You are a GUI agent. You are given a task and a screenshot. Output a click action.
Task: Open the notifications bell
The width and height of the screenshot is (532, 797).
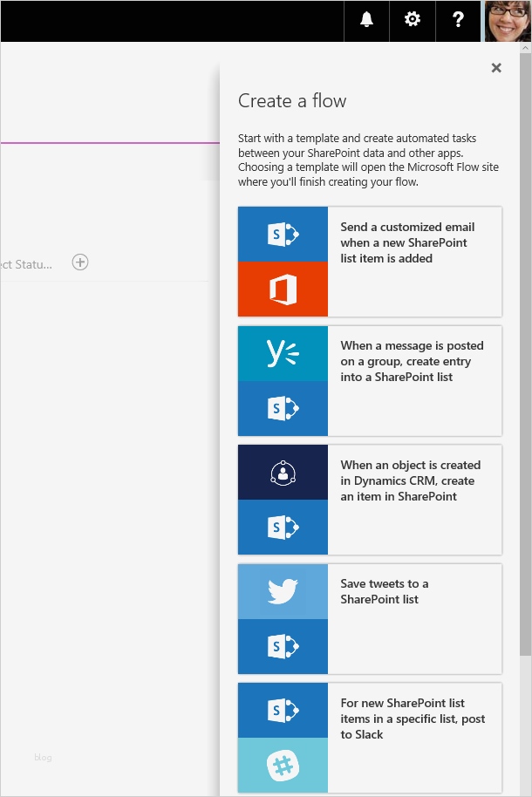click(366, 20)
